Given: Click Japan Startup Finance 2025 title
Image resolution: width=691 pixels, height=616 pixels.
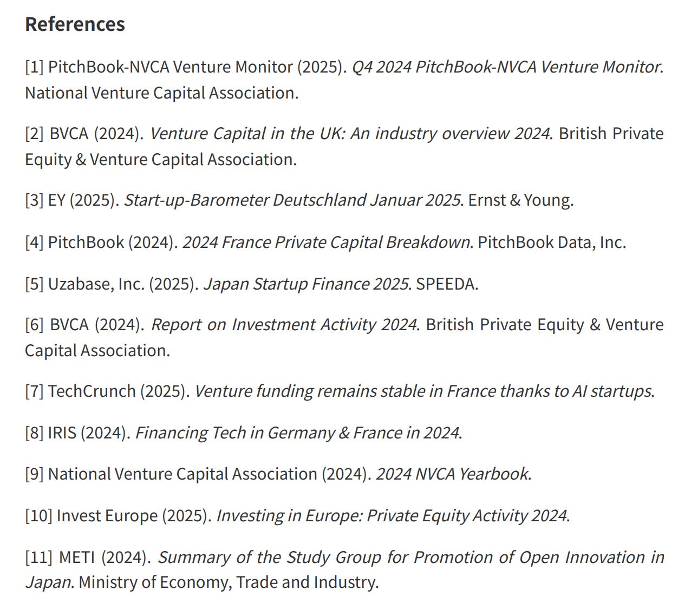Looking at the screenshot, I should point(306,284).
